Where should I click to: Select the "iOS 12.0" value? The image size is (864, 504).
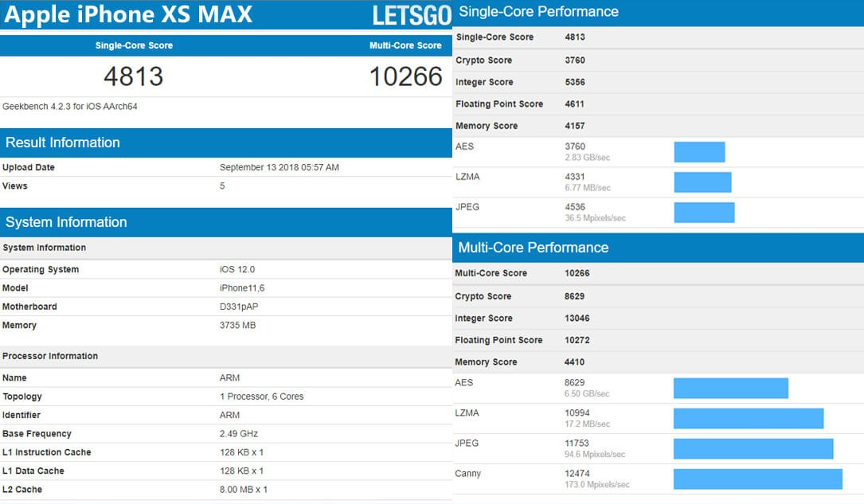pyautogui.click(x=237, y=269)
